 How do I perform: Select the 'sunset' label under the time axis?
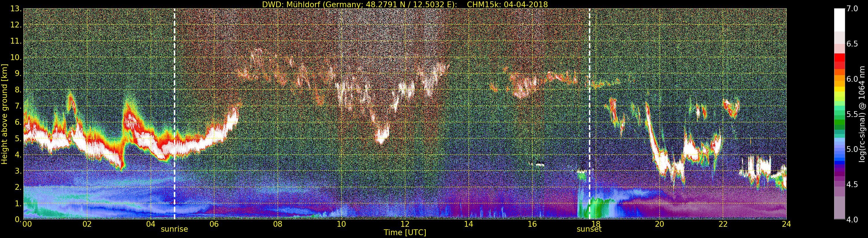(589, 229)
